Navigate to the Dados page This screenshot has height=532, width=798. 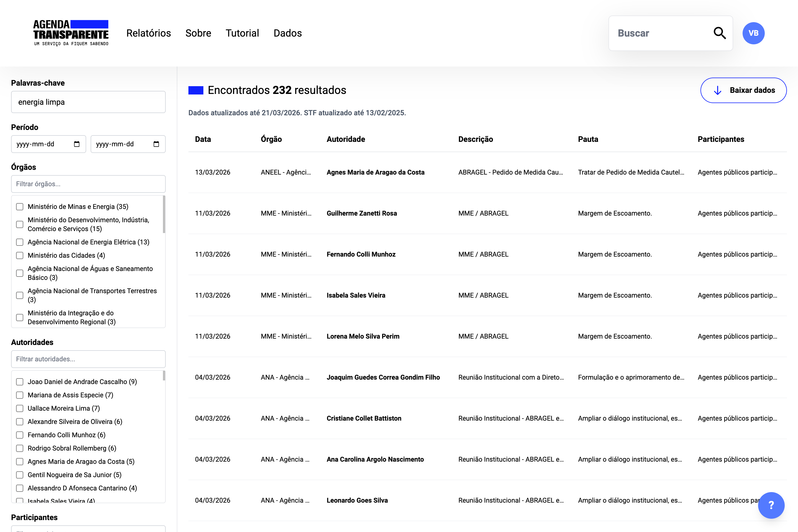(288, 33)
